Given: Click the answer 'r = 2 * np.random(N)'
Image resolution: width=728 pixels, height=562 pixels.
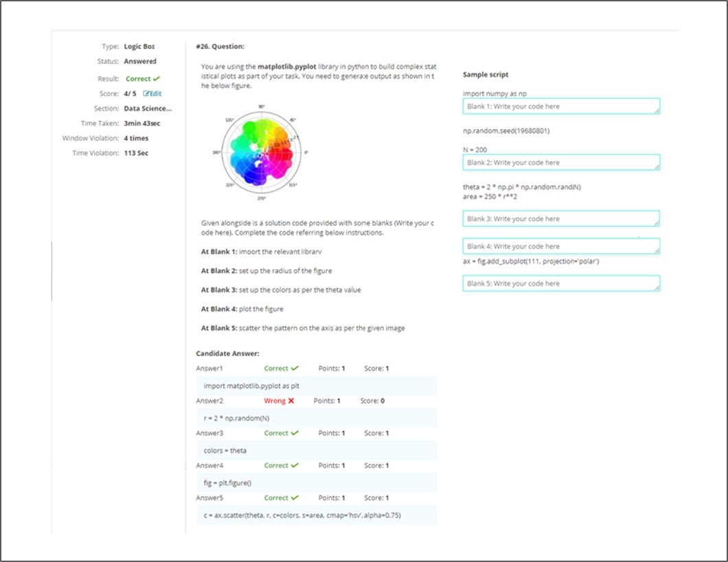Looking at the screenshot, I should coord(236,419).
